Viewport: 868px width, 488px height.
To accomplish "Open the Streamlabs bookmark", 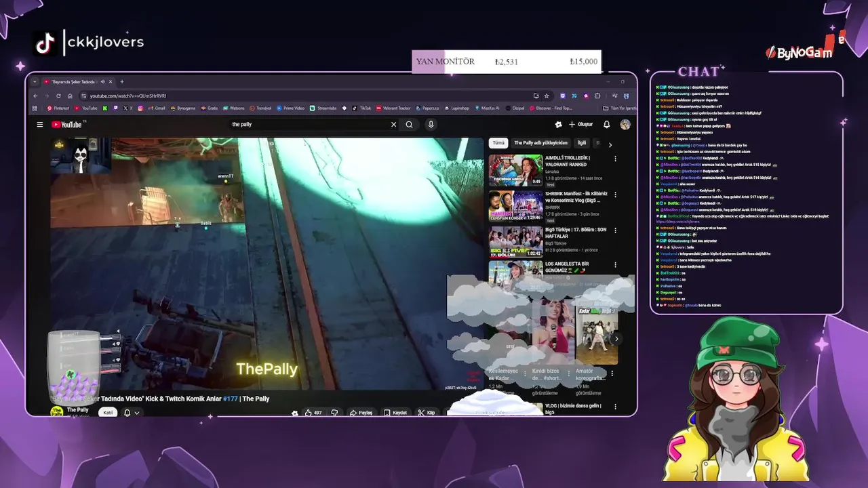I will tap(323, 108).
